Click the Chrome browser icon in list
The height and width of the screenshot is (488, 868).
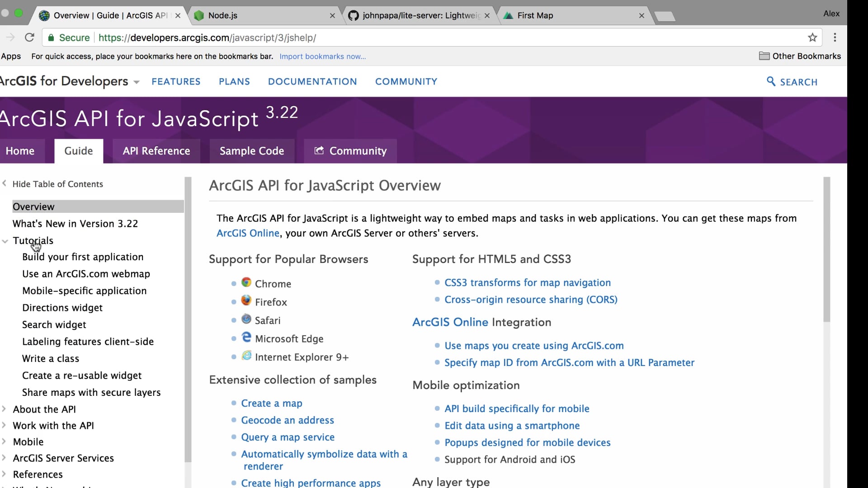pos(246,282)
